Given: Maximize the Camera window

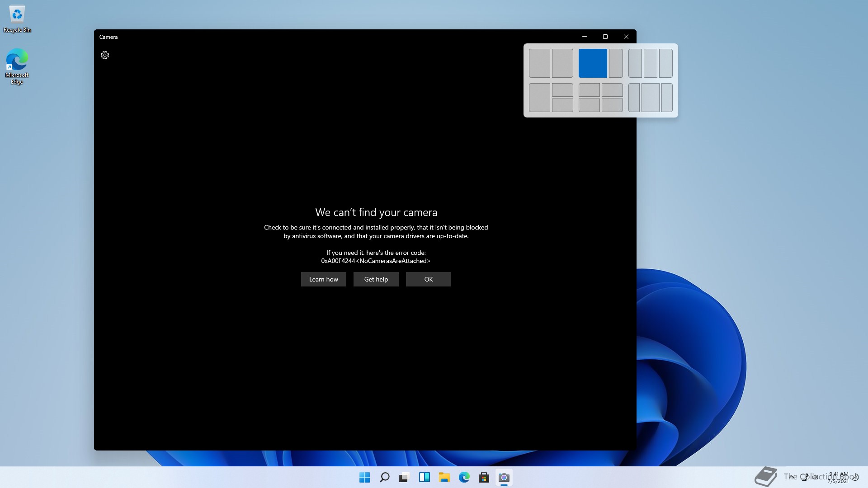Looking at the screenshot, I should pos(605,37).
